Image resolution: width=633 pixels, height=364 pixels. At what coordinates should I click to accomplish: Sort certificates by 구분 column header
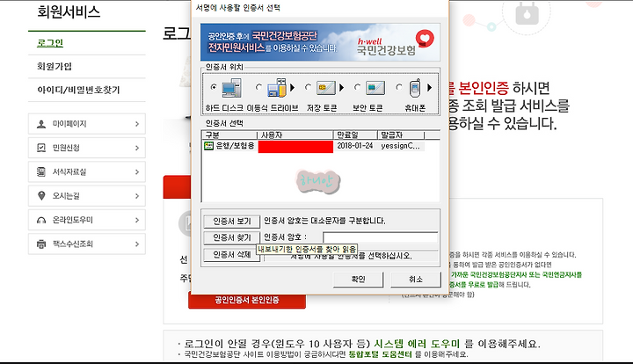[229, 135]
